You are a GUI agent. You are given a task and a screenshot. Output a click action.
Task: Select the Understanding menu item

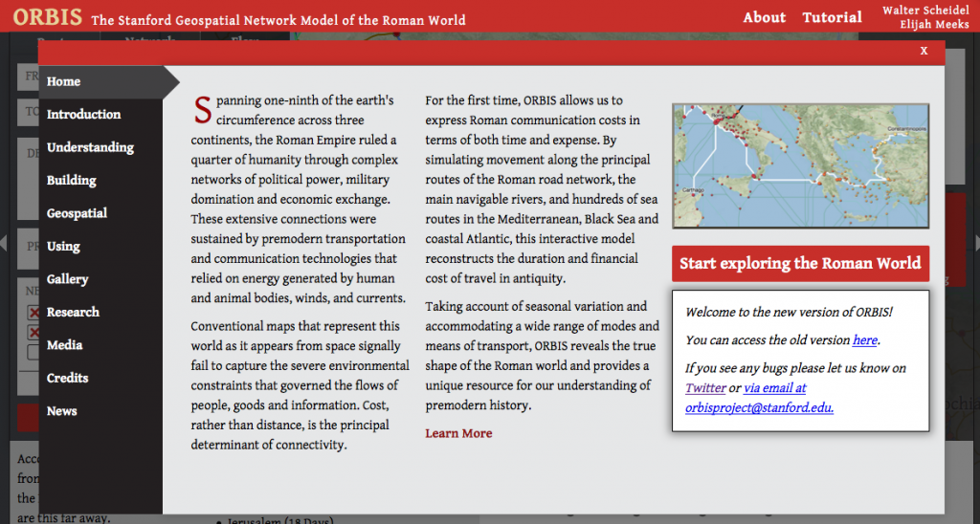90,147
